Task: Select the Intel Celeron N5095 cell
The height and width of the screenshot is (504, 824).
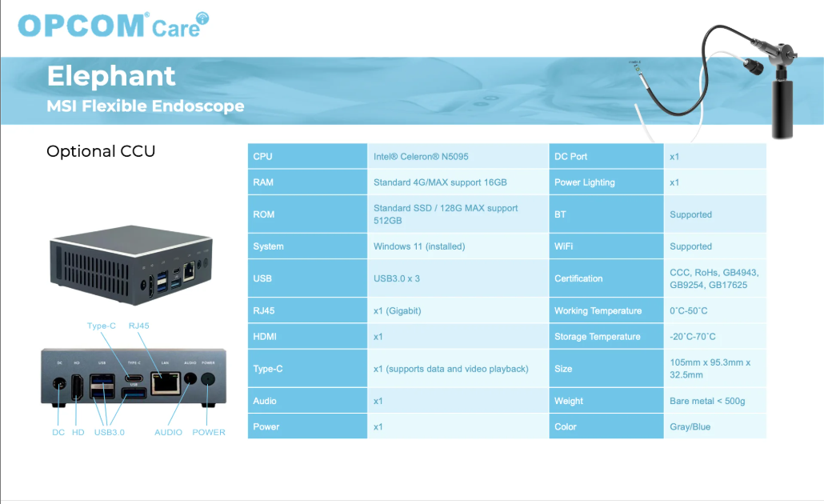Action: [x=458, y=156]
